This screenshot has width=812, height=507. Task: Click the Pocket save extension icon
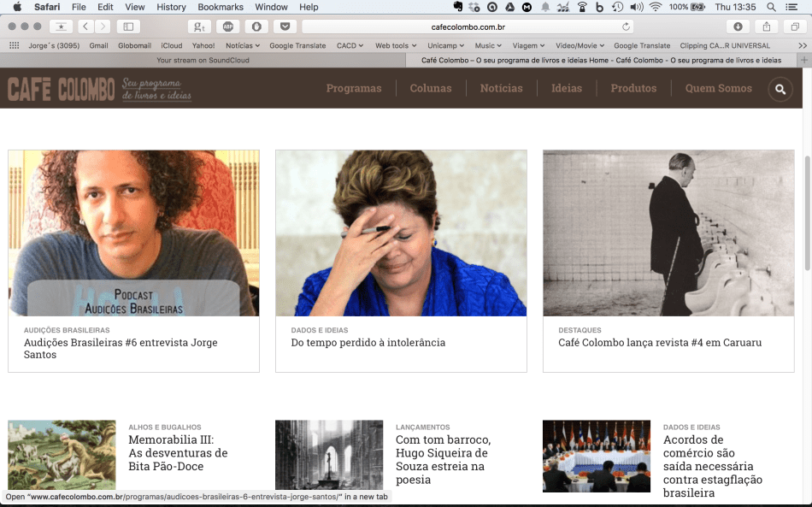pyautogui.click(x=285, y=26)
